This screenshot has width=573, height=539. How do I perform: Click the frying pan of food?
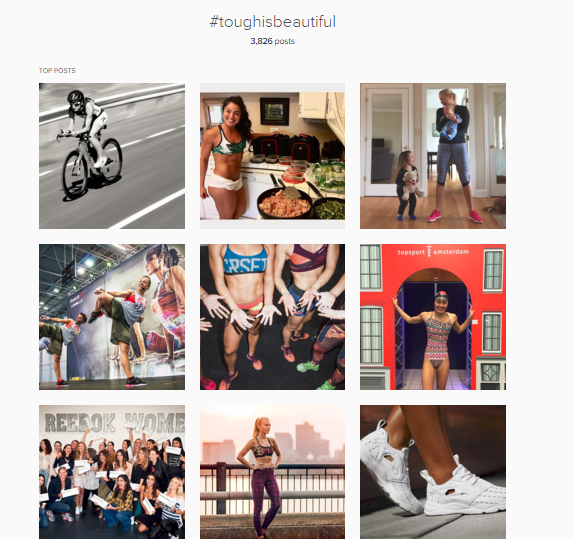click(284, 204)
